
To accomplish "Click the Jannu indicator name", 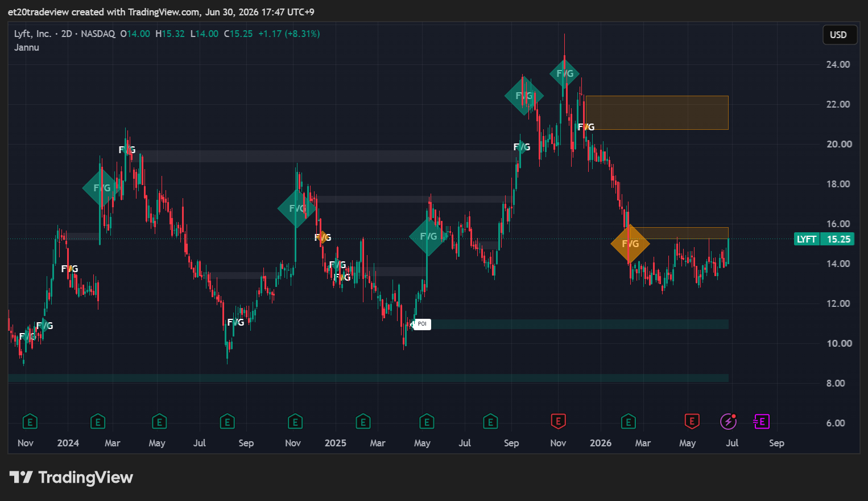I will pos(27,47).
